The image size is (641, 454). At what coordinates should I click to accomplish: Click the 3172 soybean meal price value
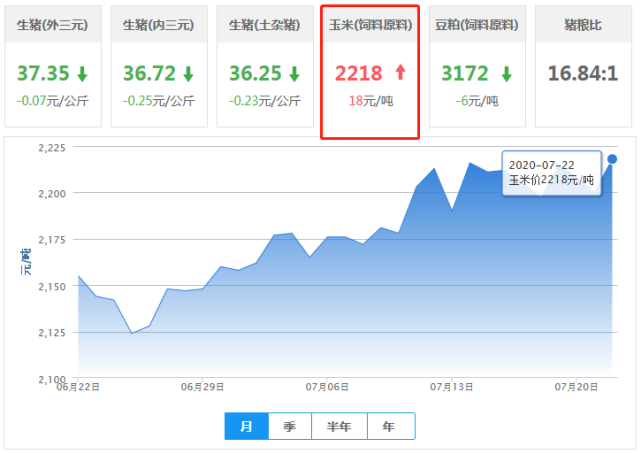pos(465,74)
